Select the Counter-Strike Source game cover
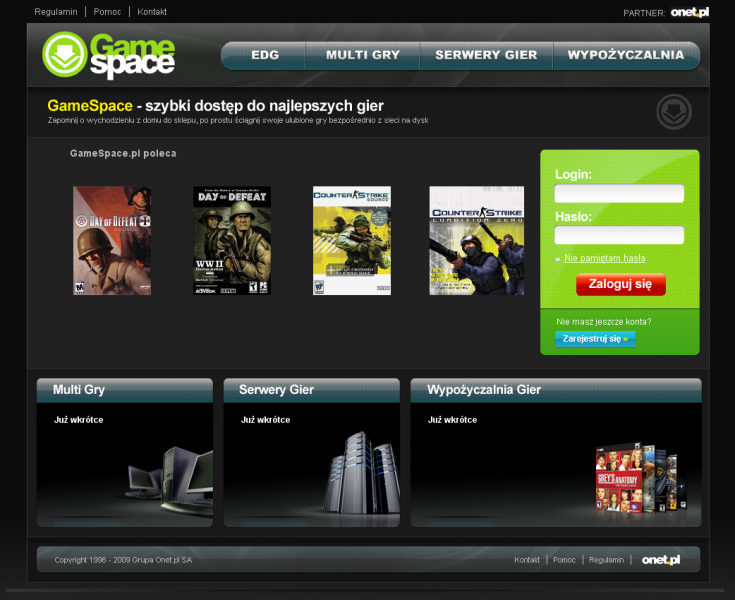The image size is (735, 600). tap(351, 240)
